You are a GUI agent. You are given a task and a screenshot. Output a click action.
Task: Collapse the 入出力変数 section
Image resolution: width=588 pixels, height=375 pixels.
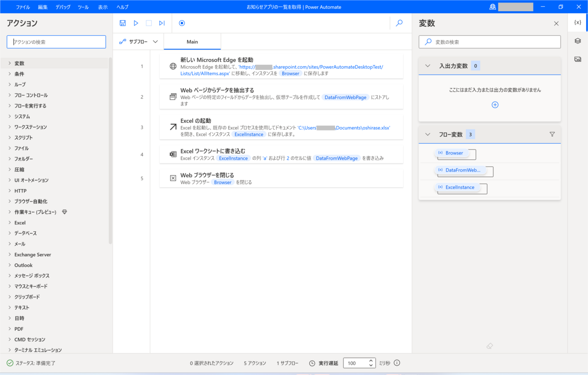[x=427, y=66]
